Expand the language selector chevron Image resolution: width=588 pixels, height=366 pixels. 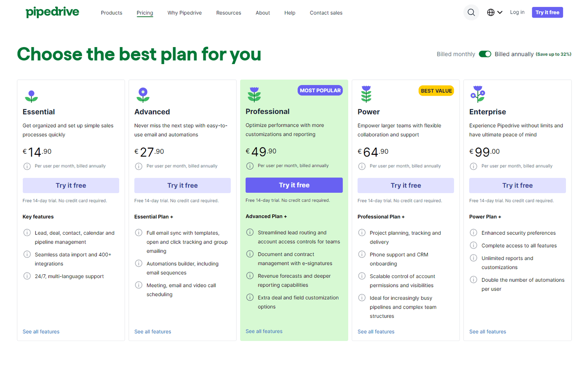coord(501,12)
